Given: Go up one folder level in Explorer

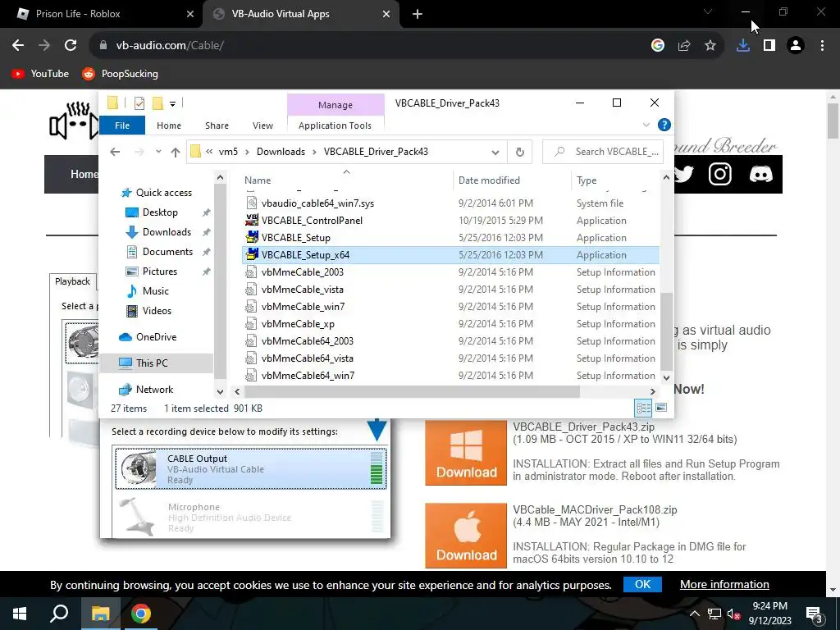Looking at the screenshot, I should (176, 152).
